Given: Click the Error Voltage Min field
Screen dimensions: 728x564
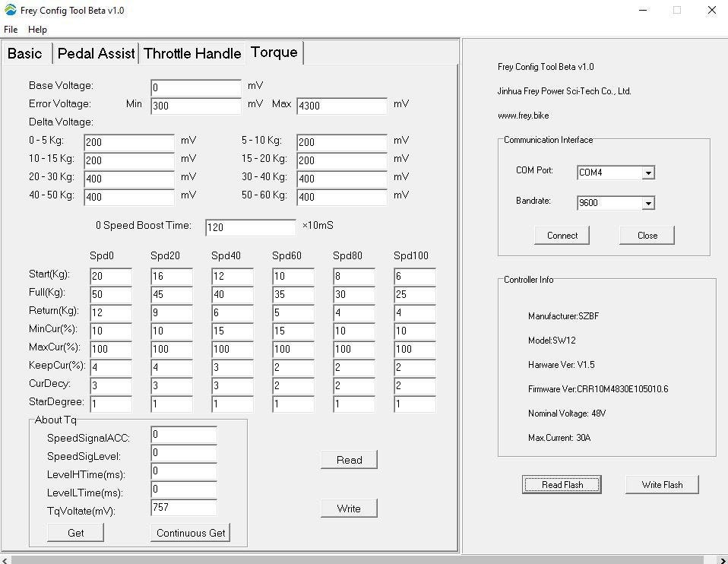Looking at the screenshot, I should (196, 106).
